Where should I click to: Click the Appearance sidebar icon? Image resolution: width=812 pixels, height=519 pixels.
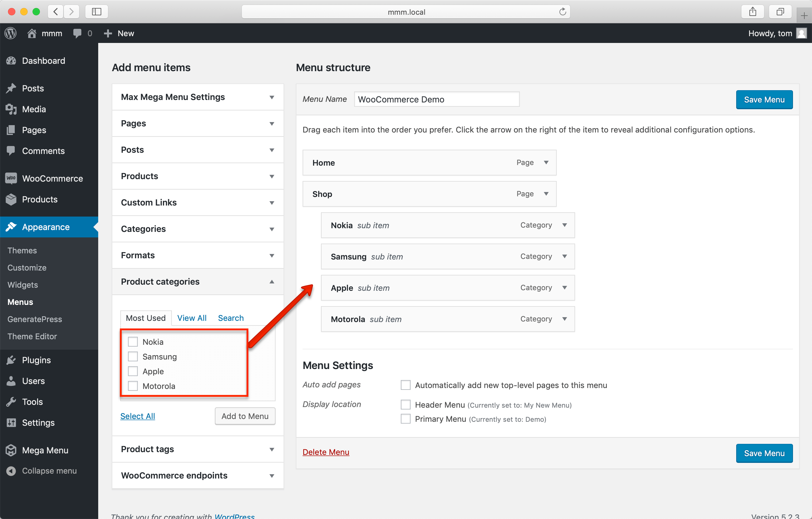pyautogui.click(x=11, y=227)
